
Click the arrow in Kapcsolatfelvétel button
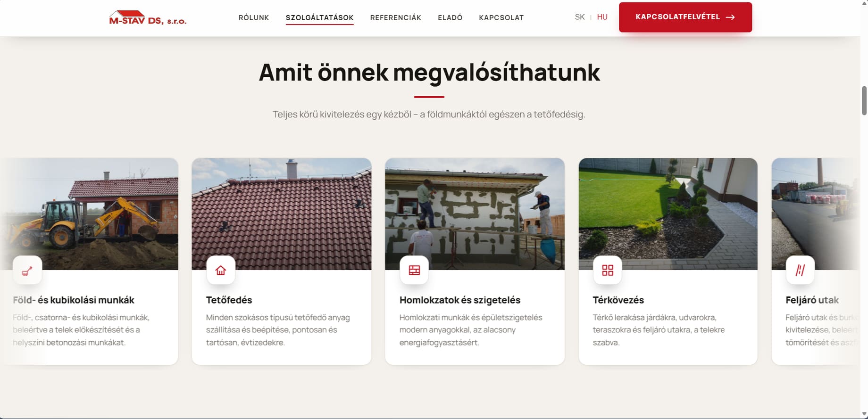[730, 17]
